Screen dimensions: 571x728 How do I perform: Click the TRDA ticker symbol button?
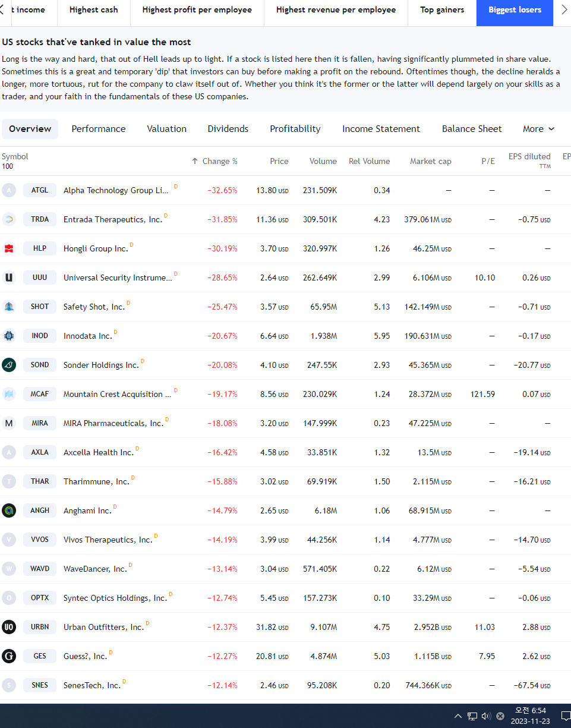(x=40, y=219)
